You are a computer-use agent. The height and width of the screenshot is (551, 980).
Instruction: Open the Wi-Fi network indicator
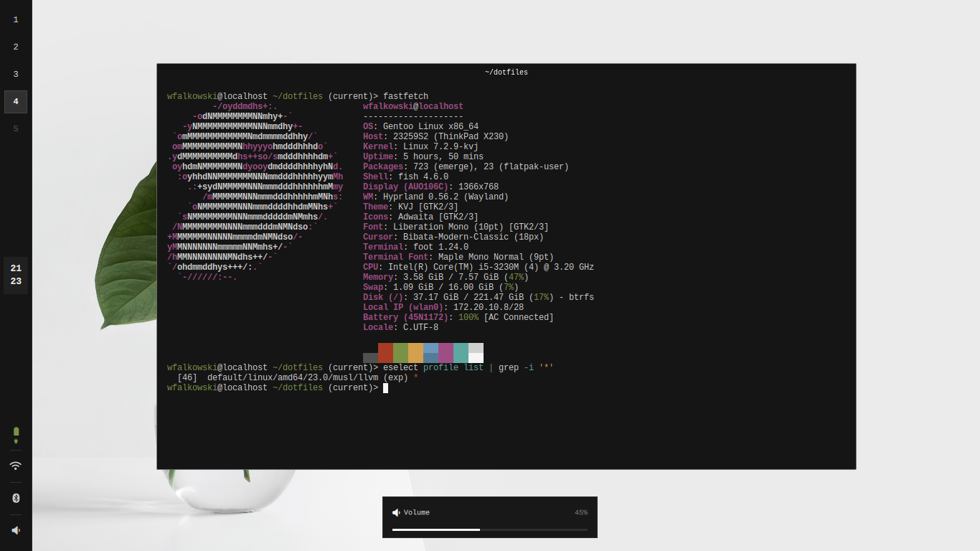point(16,466)
